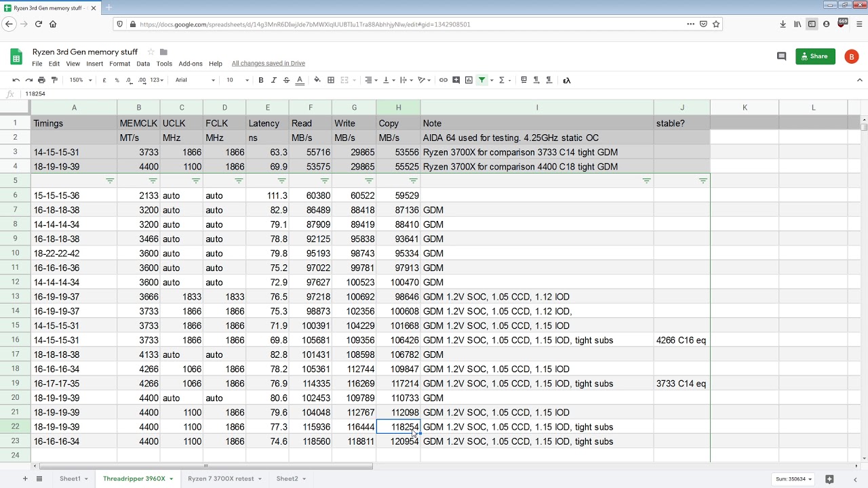Switch to Ryzen 7 3700X retest tab

pos(220,479)
